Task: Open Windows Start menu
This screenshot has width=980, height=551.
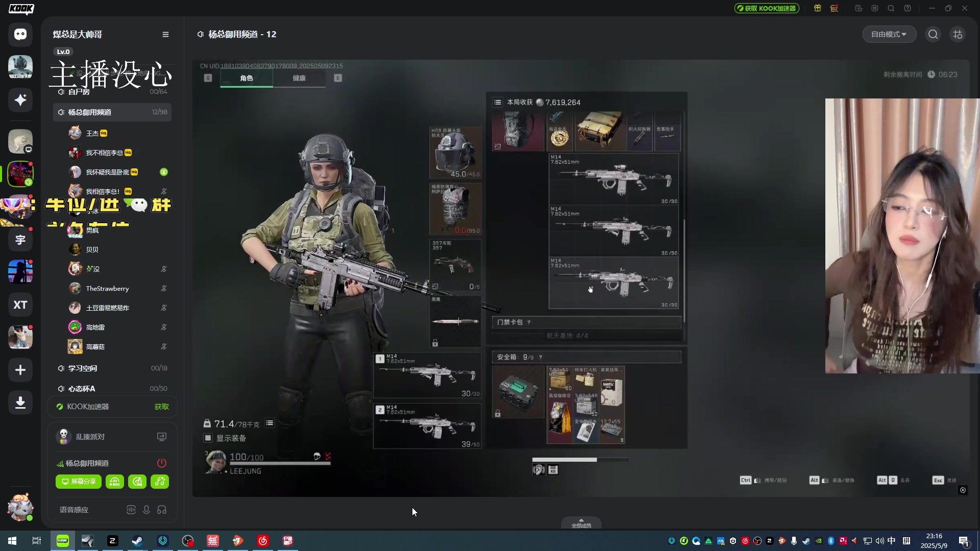Action: point(12,541)
